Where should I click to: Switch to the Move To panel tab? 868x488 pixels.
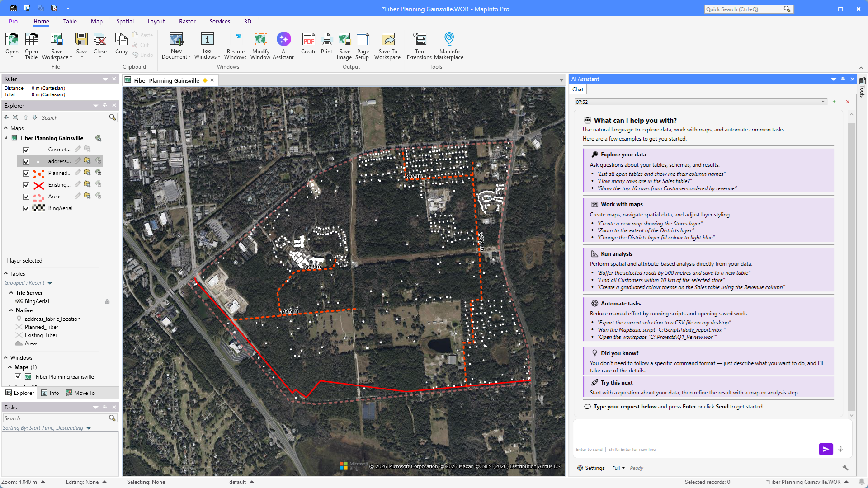point(80,393)
